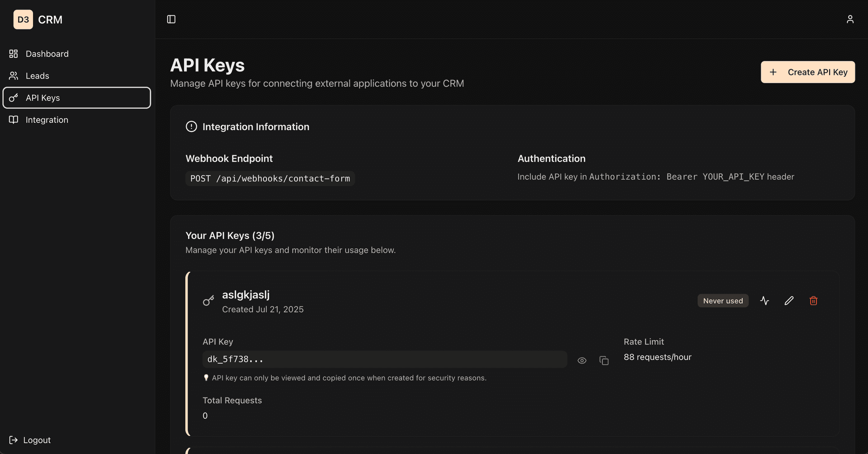Open the Leads page
This screenshot has width=868, height=454.
pos(37,76)
